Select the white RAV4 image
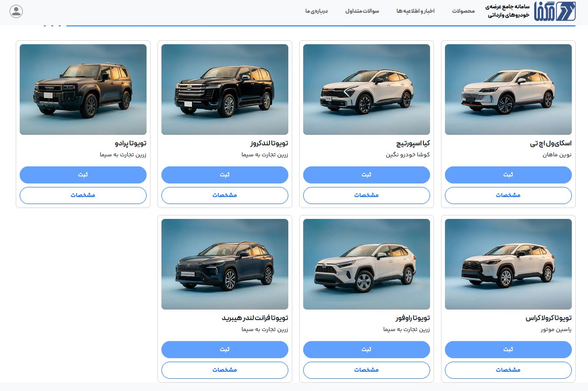Screen dimensions: 588x391 [366, 264]
